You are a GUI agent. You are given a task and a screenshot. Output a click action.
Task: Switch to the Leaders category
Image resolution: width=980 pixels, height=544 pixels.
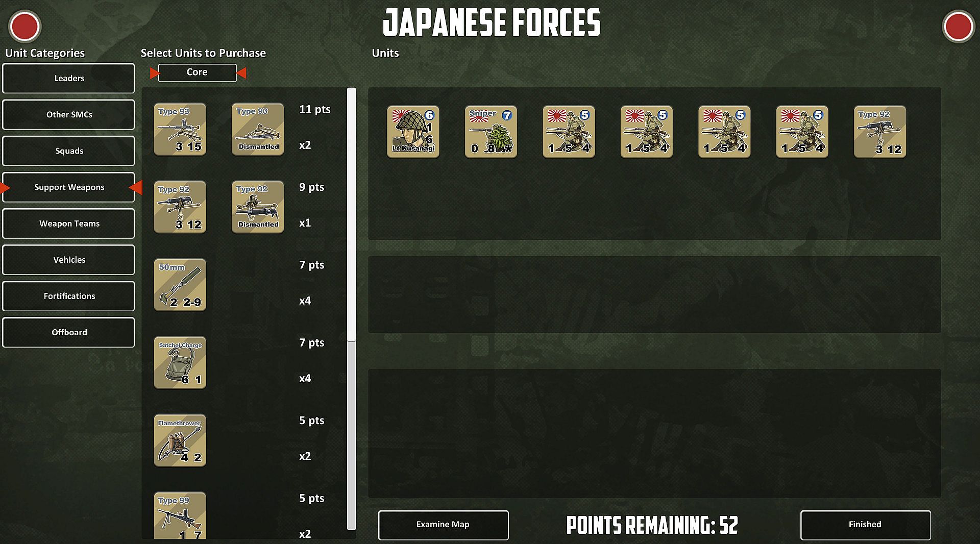[x=68, y=78]
